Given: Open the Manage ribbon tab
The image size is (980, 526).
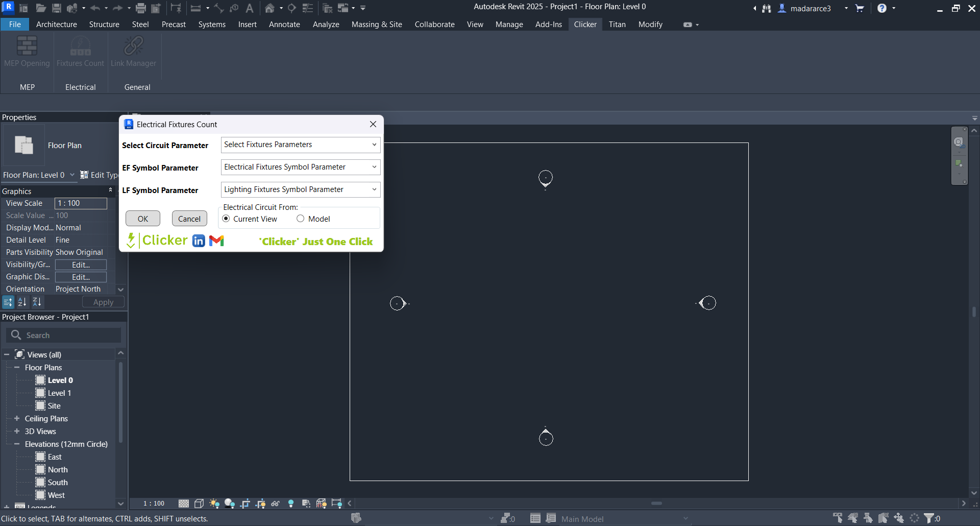Looking at the screenshot, I should tap(509, 25).
